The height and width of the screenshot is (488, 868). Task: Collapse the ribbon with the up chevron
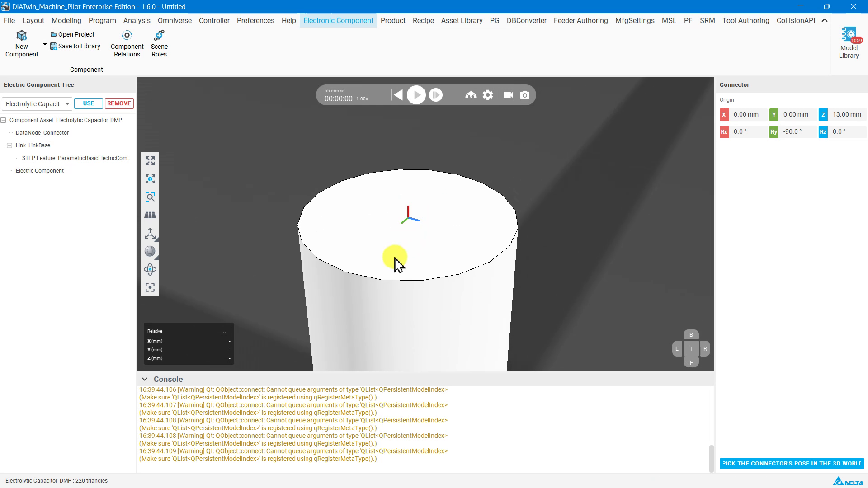(824, 20)
